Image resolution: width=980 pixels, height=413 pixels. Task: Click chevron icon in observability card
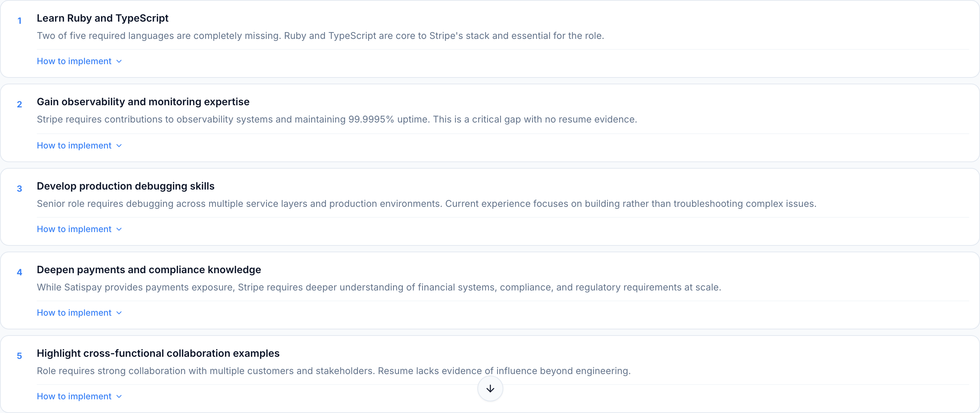pyautogui.click(x=119, y=146)
